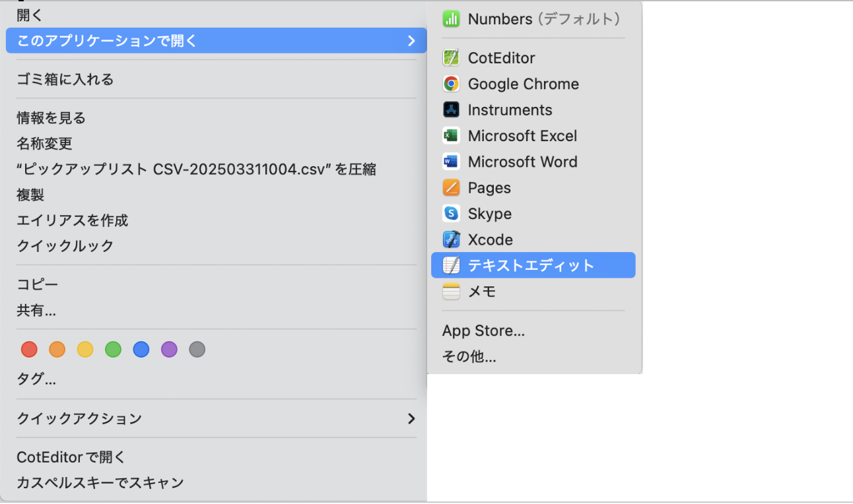Click the Instruments app icon
Screen dimensions: 853x504
[x=451, y=110]
